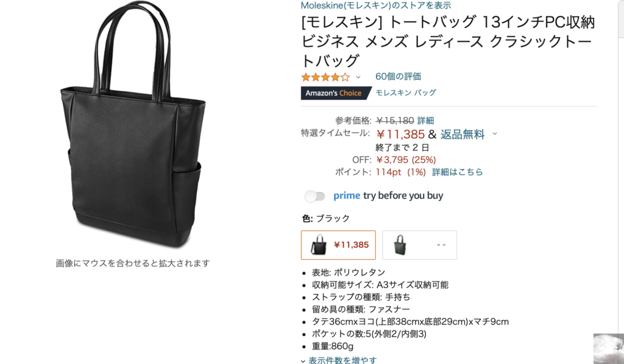Expand the 返品無料 details chevron

pyautogui.click(x=495, y=134)
